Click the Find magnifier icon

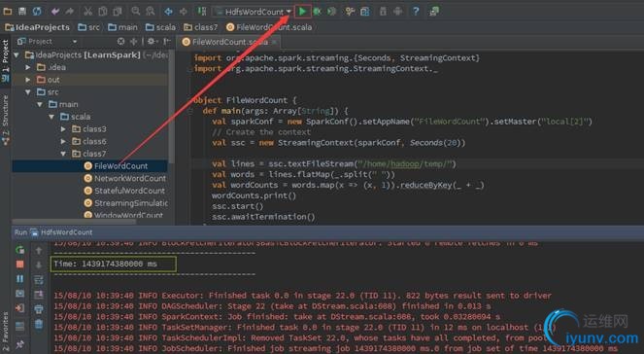[x=136, y=12]
